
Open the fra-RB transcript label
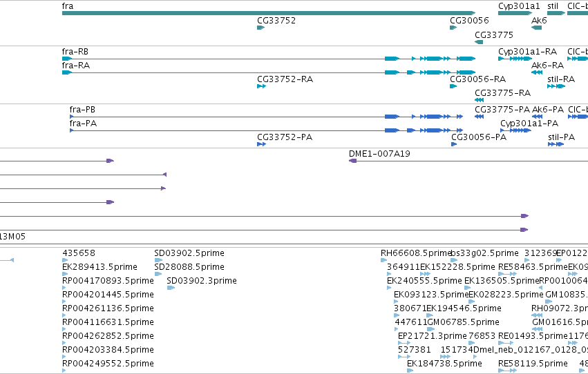tap(75, 52)
